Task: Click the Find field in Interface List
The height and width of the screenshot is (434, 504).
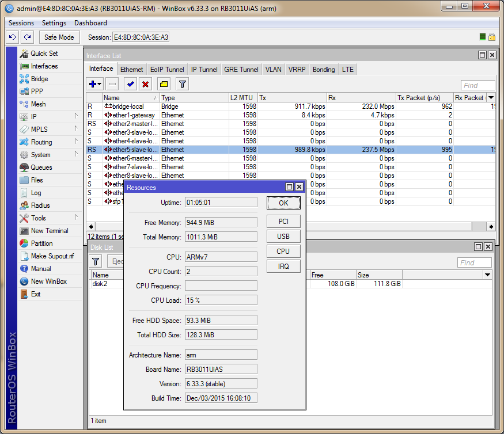Action: click(x=478, y=85)
